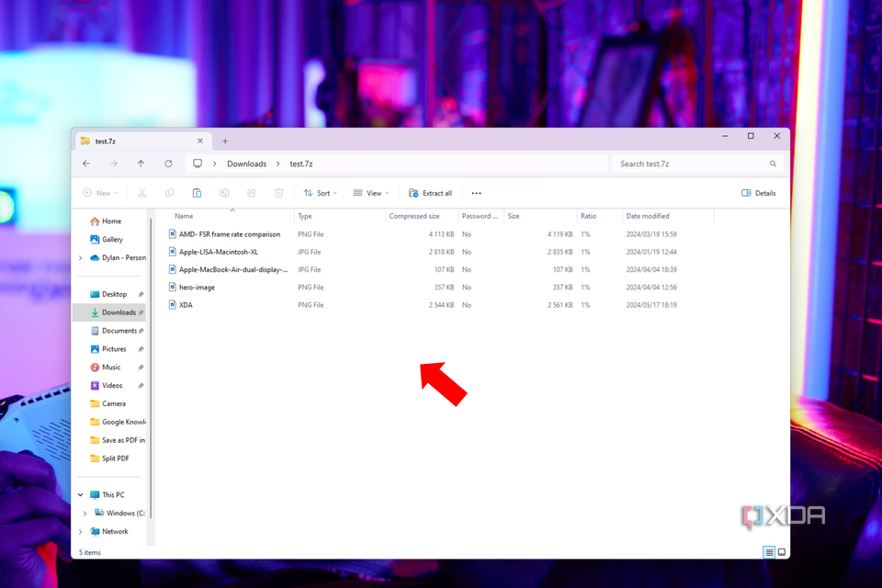The width and height of the screenshot is (882, 588).
Task: Collapse the This PC tree item
Action: coord(80,494)
